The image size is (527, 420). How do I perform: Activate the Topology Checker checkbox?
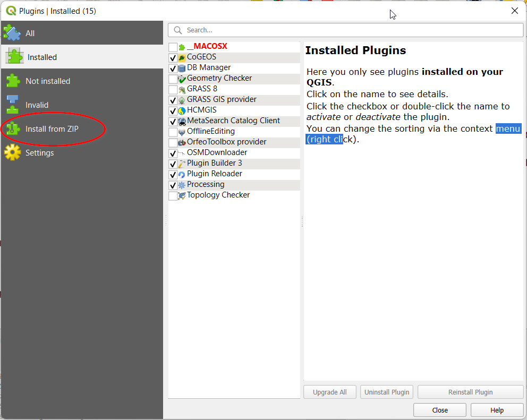click(x=173, y=196)
